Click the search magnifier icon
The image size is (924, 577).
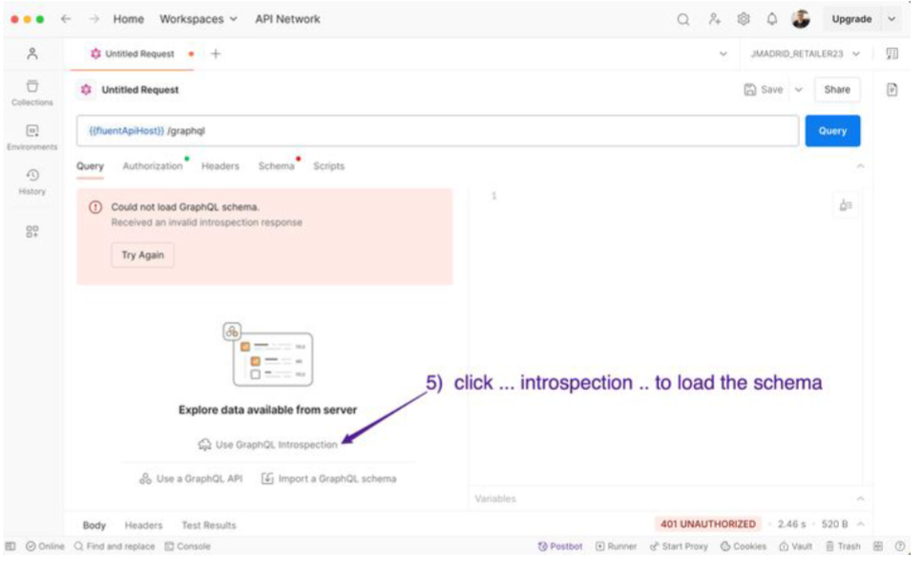coord(683,19)
